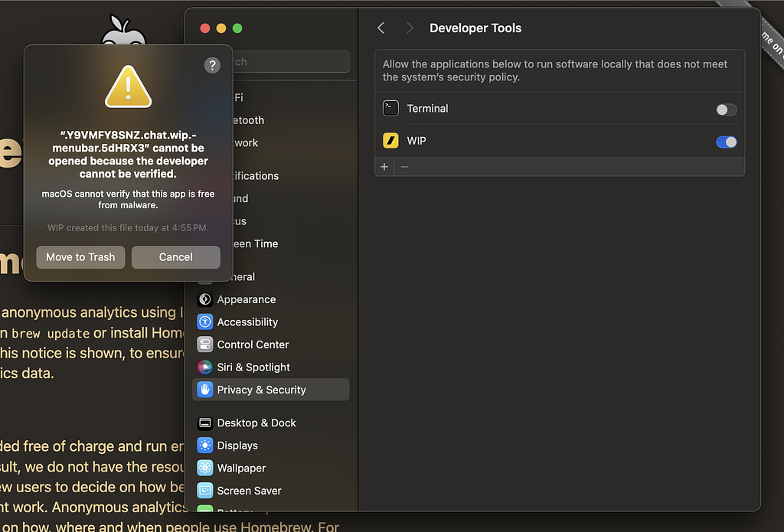Viewport: 784px width, 532px height.
Task: Click the yellow WIP app icon
Action: pos(391,142)
